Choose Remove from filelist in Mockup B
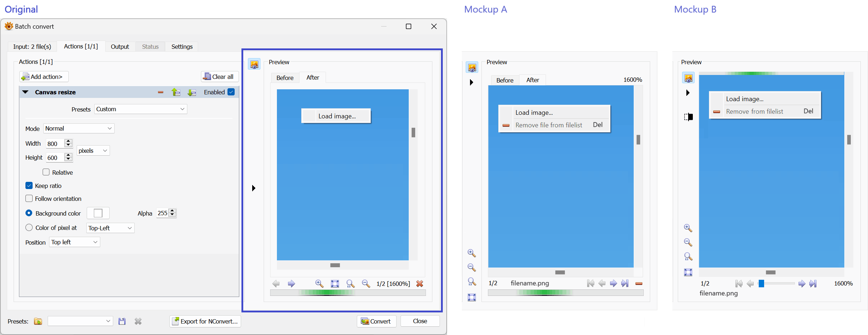The height and width of the screenshot is (335, 868). pos(765,112)
